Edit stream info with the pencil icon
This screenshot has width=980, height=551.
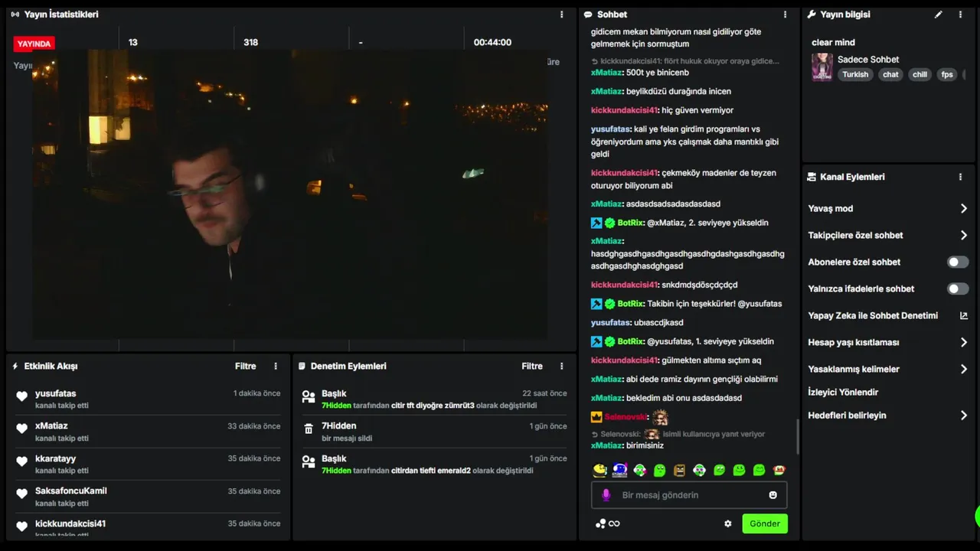939,15
